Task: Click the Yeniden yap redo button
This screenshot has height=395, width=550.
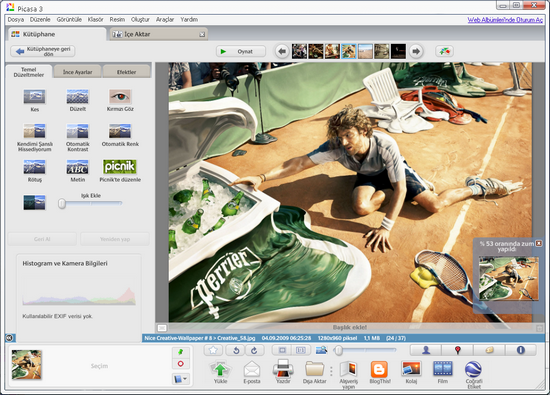Action: (115, 239)
